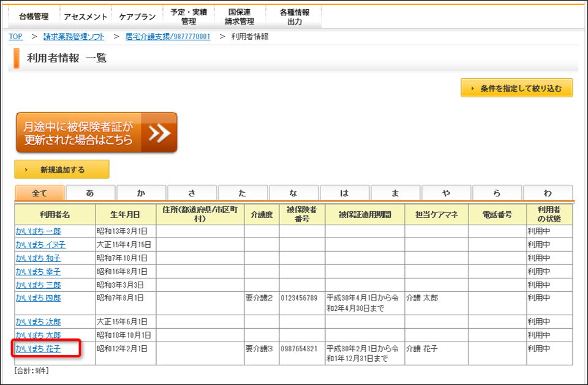Select the ら tab
This screenshot has height=385, width=588.
pos(497,193)
